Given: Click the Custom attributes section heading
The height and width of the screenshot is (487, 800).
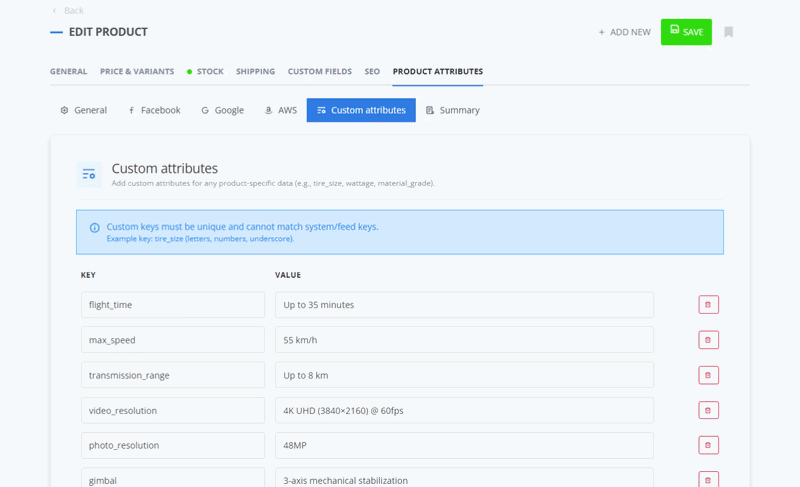Looking at the screenshot, I should 165,168.
